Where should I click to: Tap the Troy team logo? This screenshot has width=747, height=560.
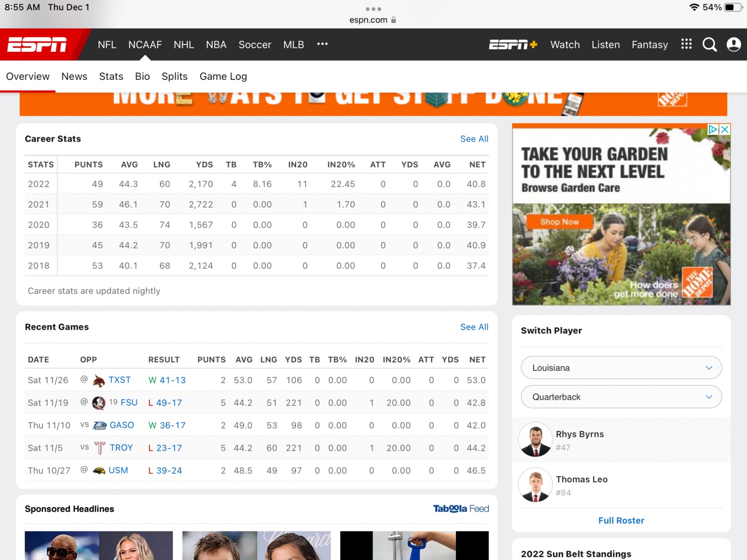click(100, 448)
